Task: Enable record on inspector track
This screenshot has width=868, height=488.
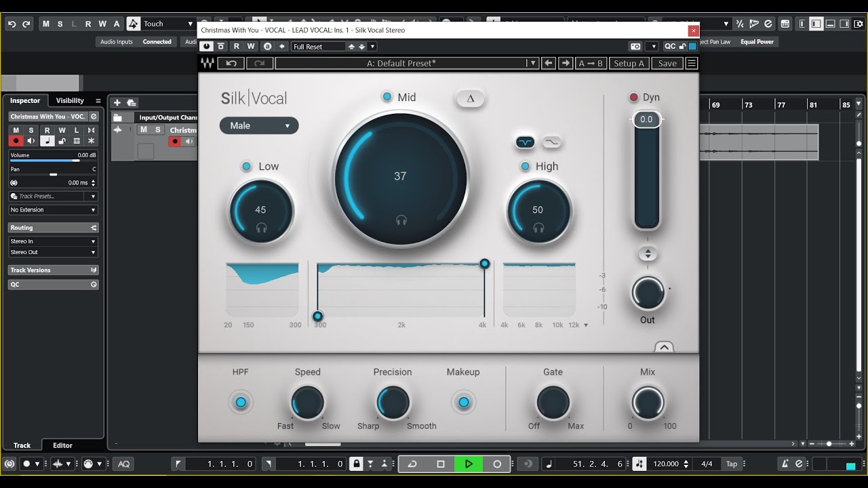Action: pos(16,141)
